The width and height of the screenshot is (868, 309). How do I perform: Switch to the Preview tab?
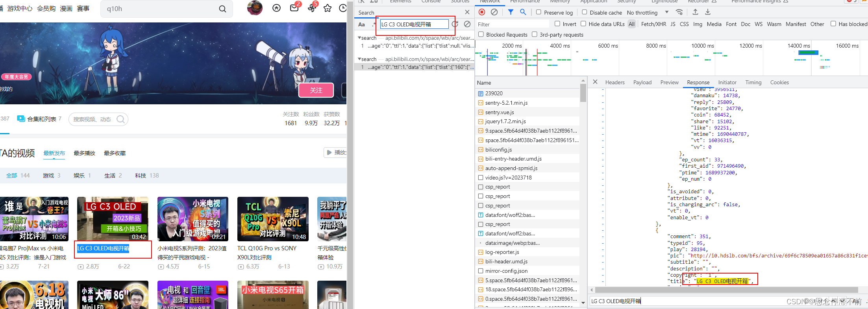click(669, 82)
